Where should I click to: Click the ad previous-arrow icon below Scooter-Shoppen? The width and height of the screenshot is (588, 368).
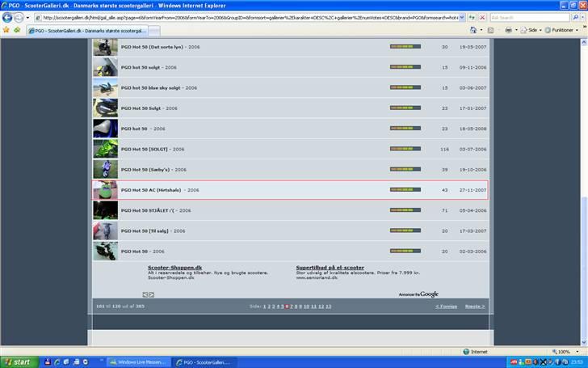(x=145, y=294)
